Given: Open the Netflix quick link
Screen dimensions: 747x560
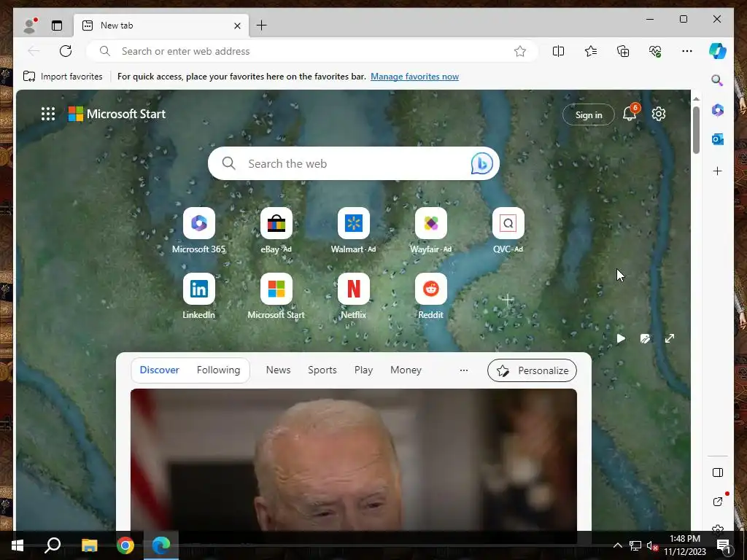Looking at the screenshot, I should [x=354, y=296].
